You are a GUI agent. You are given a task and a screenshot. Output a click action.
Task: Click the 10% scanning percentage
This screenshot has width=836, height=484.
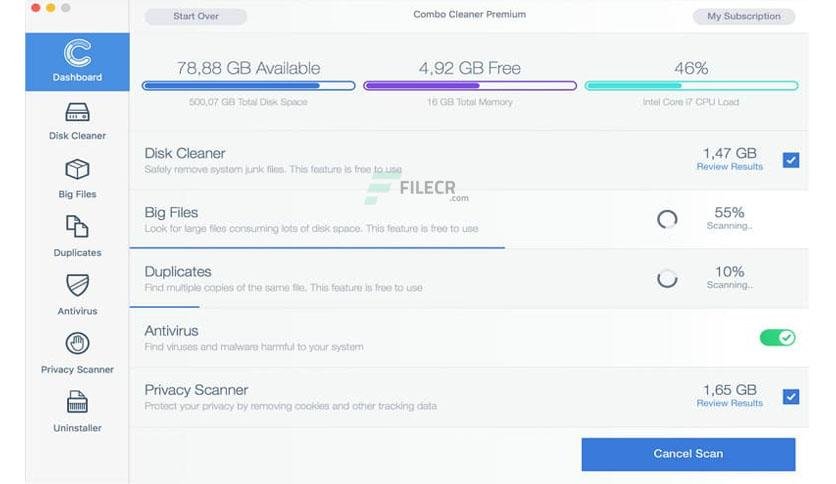729,272
